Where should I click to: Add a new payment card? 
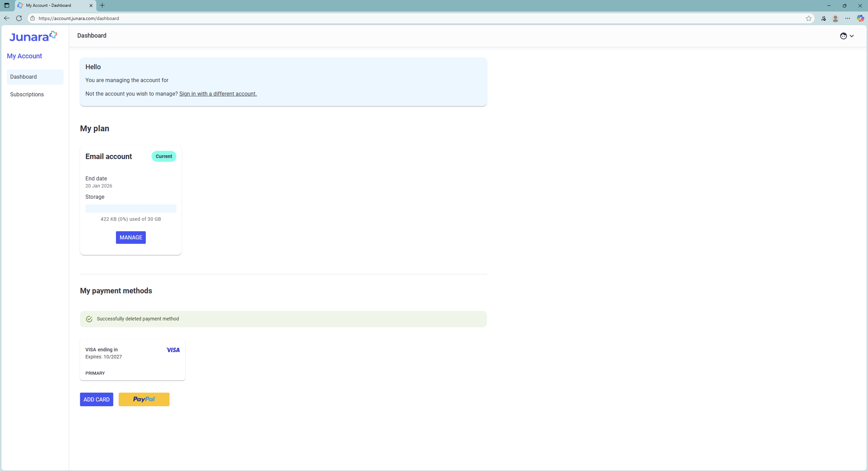pyautogui.click(x=96, y=400)
